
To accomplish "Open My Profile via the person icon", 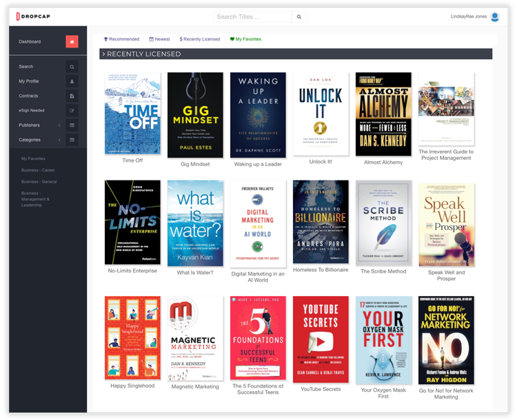I will [72, 81].
